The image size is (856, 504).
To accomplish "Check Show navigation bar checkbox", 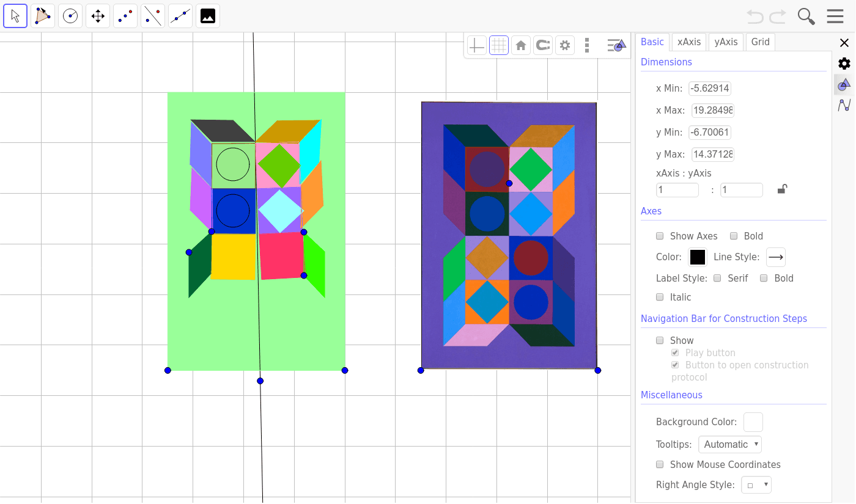I will (660, 340).
